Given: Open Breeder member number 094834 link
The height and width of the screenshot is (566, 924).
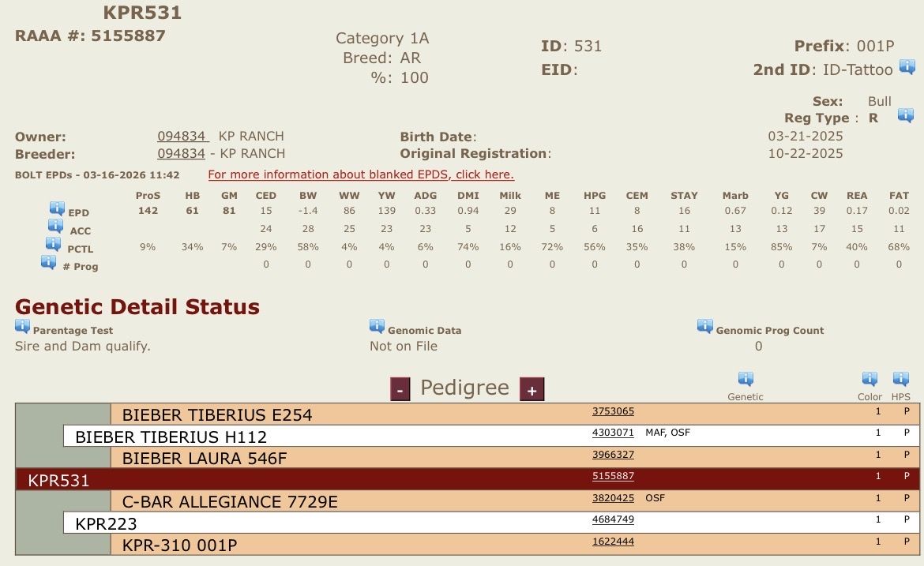Looking at the screenshot, I should tap(181, 153).
